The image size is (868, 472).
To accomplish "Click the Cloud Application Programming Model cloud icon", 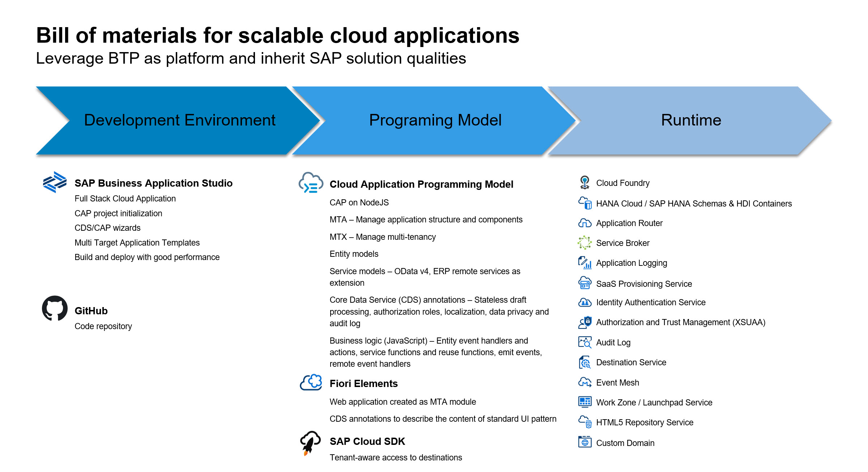I will tap(311, 183).
